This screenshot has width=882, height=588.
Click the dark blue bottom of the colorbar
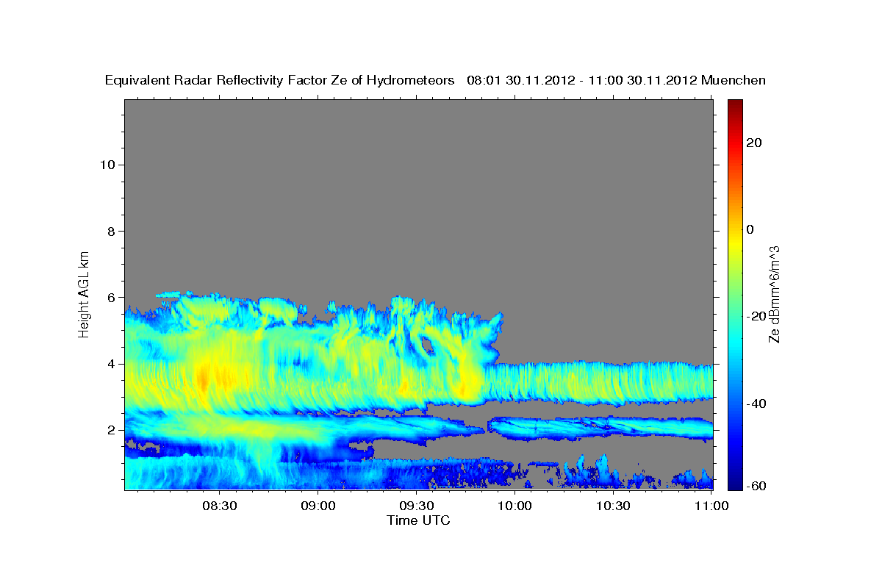coord(735,484)
